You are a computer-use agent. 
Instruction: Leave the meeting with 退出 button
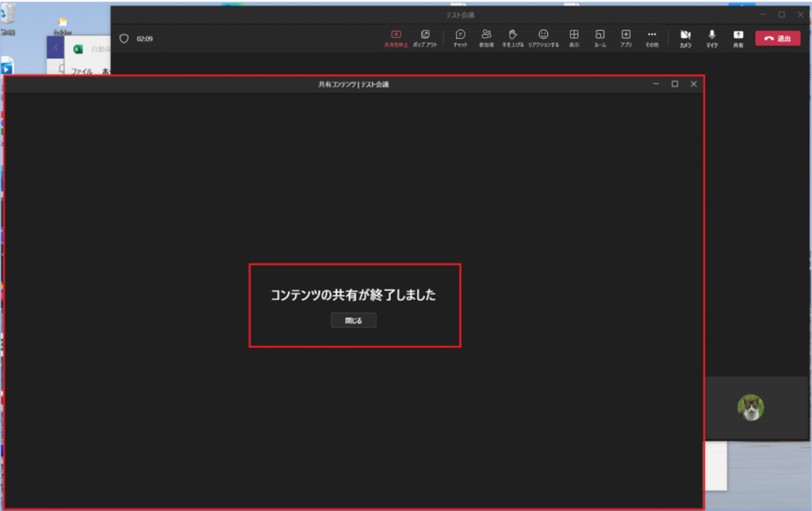pyautogui.click(x=777, y=38)
